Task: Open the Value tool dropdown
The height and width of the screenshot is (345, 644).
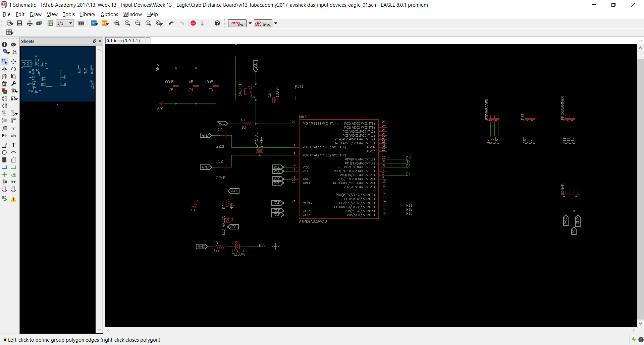Action: tap(14, 113)
